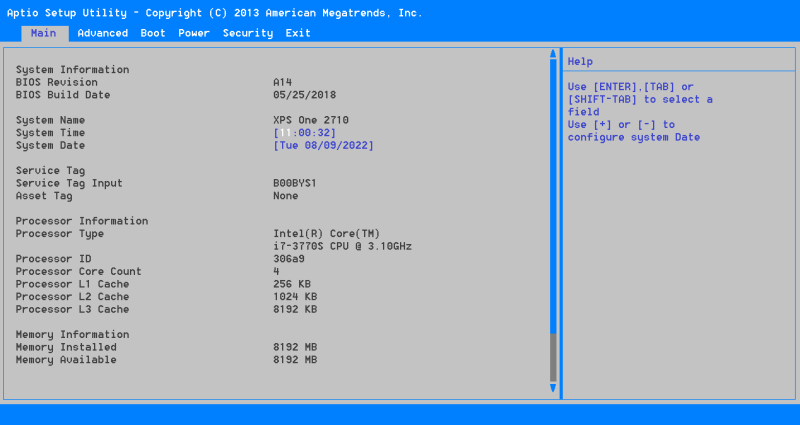
Task: Click the Processor L1 Cache label
Action: pyautogui.click(x=72, y=284)
